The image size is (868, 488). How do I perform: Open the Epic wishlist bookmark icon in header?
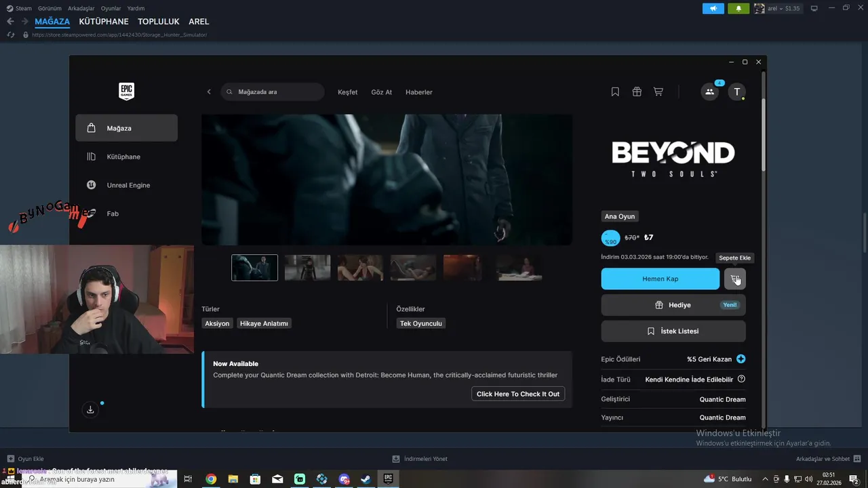(x=615, y=91)
